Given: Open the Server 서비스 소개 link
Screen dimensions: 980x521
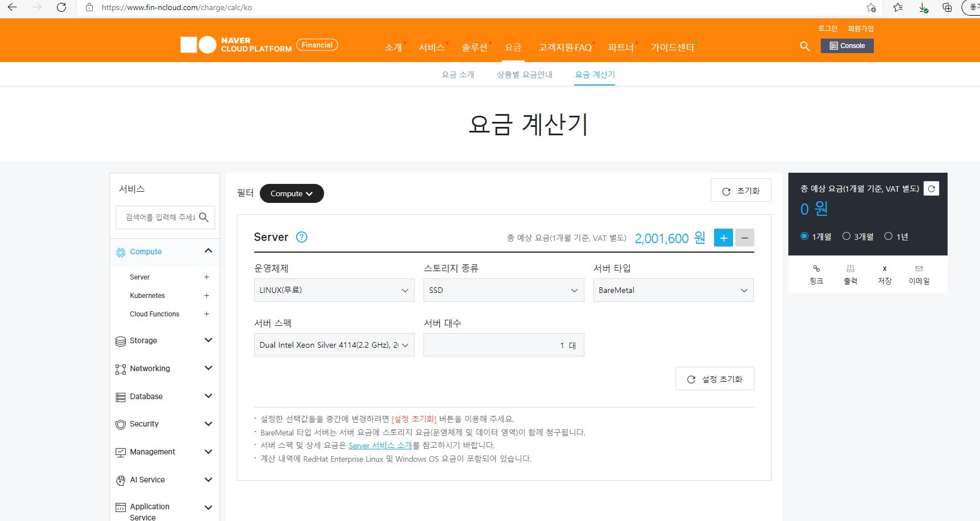Looking at the screenshot, I should (x=380, y=446).
